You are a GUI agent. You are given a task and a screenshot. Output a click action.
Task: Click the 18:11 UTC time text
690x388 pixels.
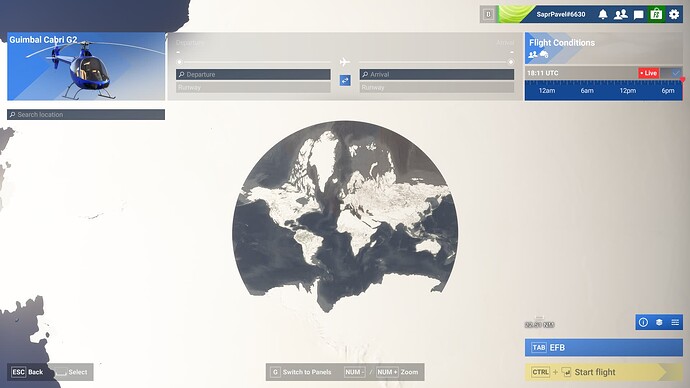tap(543, 73)
